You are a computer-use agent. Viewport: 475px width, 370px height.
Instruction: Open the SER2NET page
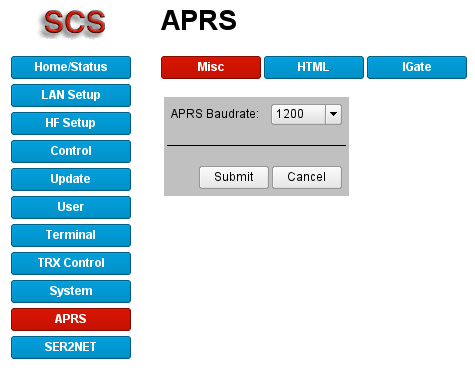tap(71, 347)
